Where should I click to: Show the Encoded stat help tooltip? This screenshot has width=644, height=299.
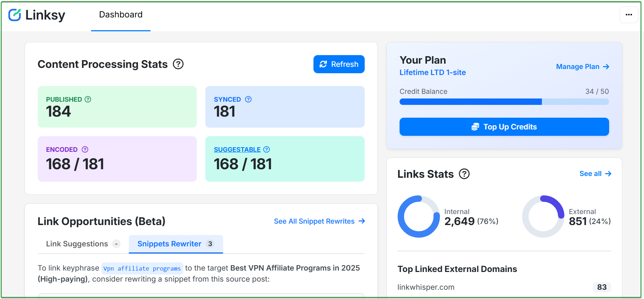coord(85,149)
